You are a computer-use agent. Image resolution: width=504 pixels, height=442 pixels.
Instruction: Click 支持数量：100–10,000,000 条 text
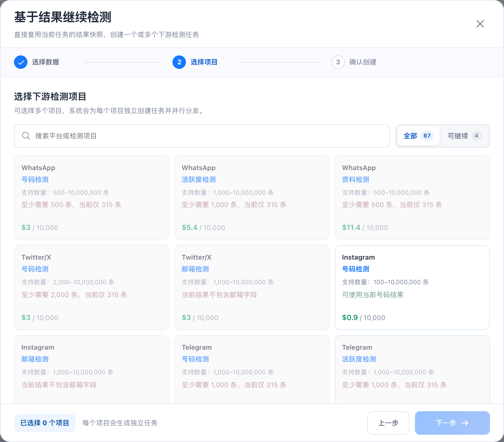(x=385, y=282)
